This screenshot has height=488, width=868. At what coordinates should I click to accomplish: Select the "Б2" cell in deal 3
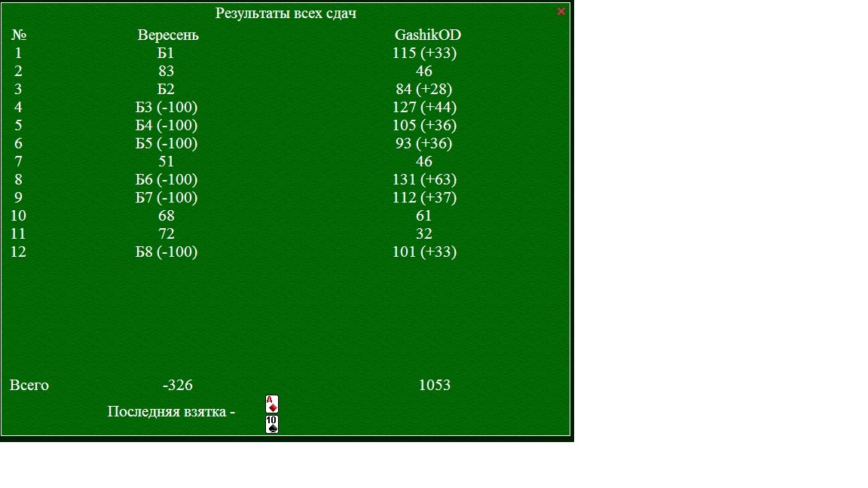coord(166,89)
